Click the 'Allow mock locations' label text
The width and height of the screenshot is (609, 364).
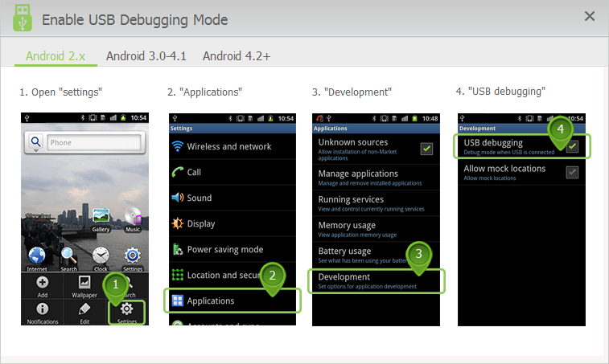(504, 169)
